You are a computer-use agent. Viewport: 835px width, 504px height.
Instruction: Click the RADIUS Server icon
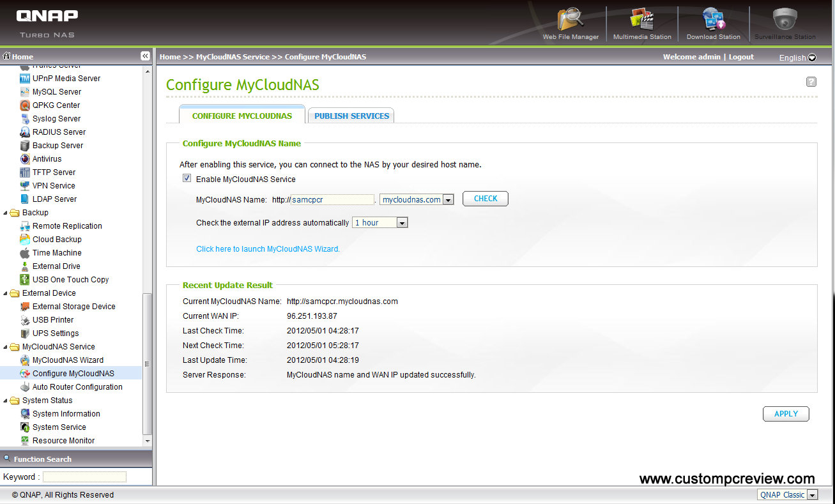point(25,132)
